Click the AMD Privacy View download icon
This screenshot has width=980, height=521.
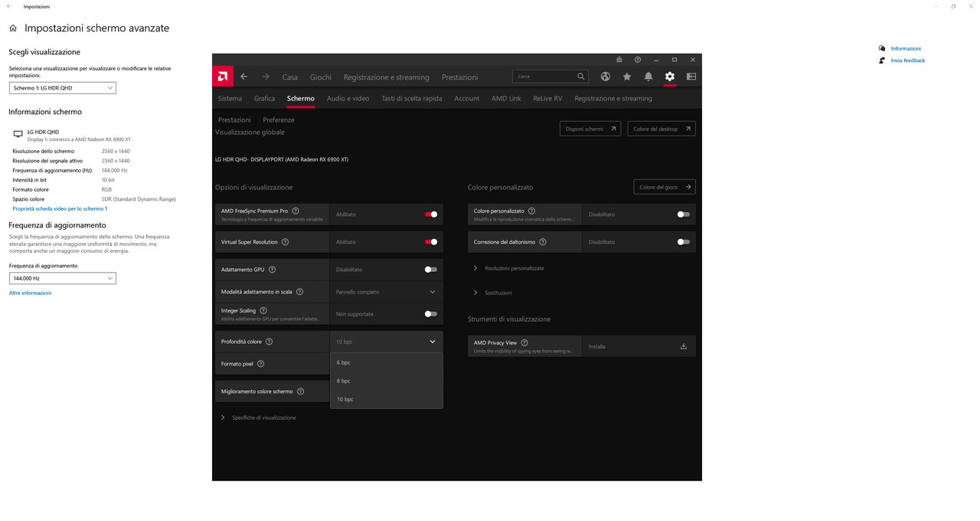[x=684, y=346]
